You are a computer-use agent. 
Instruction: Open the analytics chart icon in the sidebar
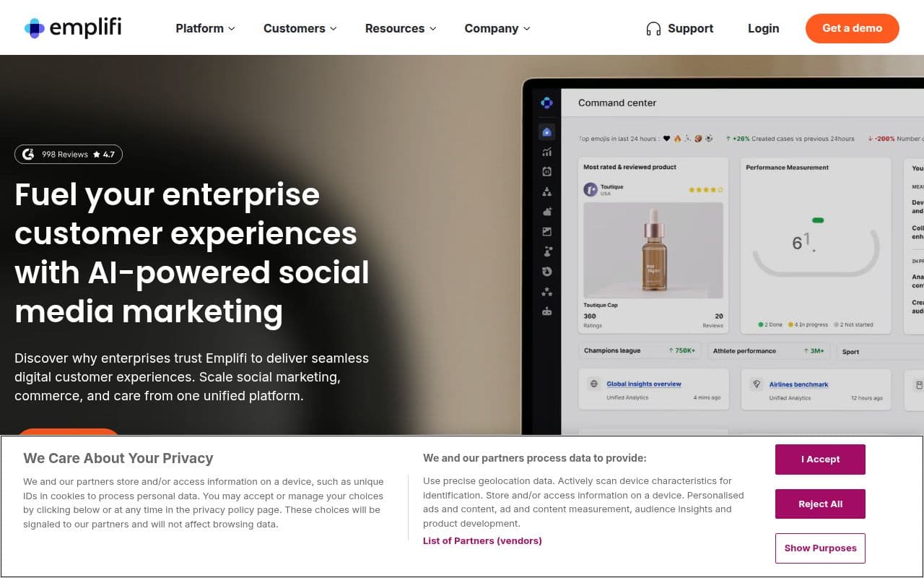546,152
